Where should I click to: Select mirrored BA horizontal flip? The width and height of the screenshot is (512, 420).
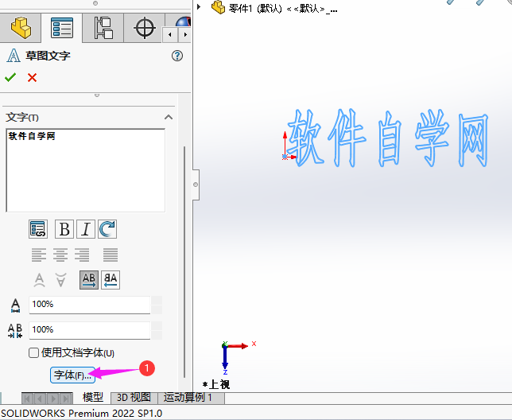[x=111, y=280]
